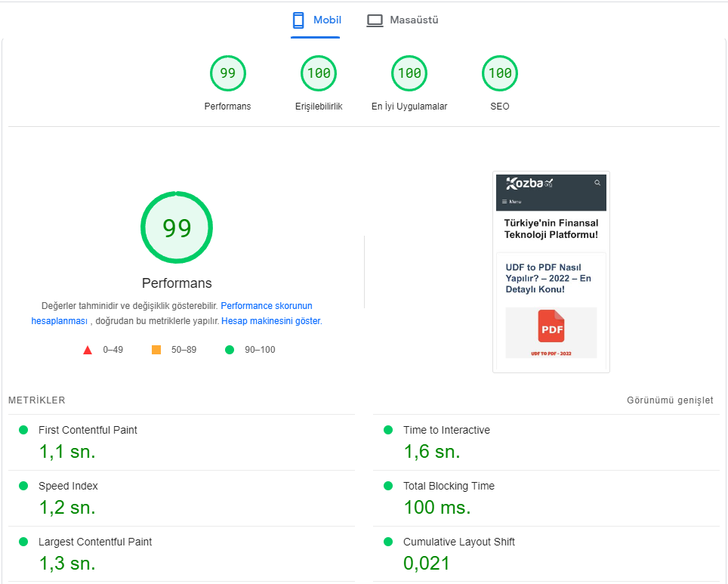
Task: Click the 1,3 sn. value
Action: pos(67,563)
